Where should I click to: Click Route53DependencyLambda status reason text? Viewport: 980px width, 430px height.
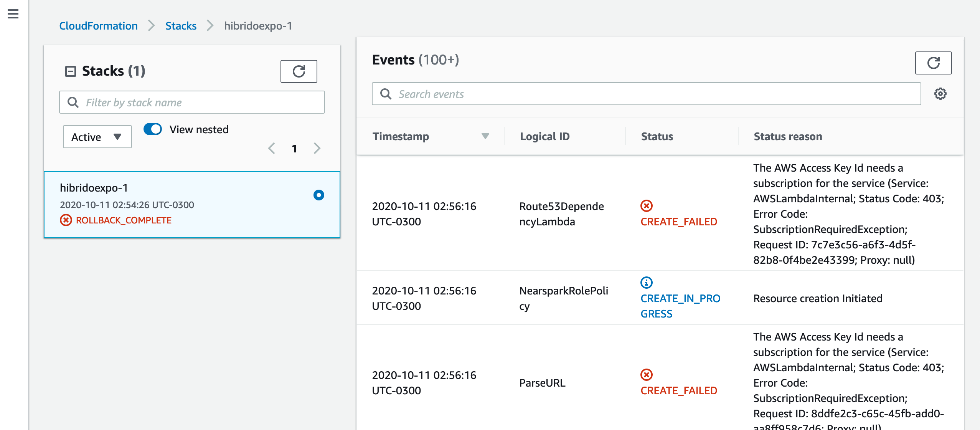pyautogui.click(x=848, y=214)
